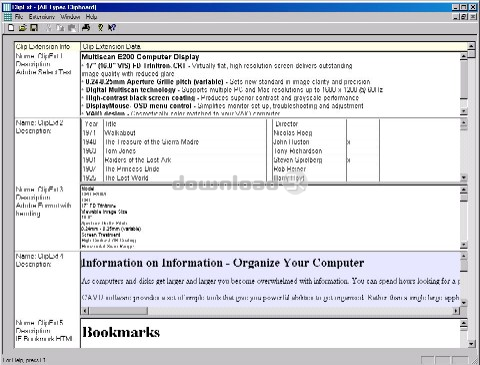Viewport: 480px width, 365px height.
Task: Click the context help arrow-question icon
Action: click(x=112, y=28)
